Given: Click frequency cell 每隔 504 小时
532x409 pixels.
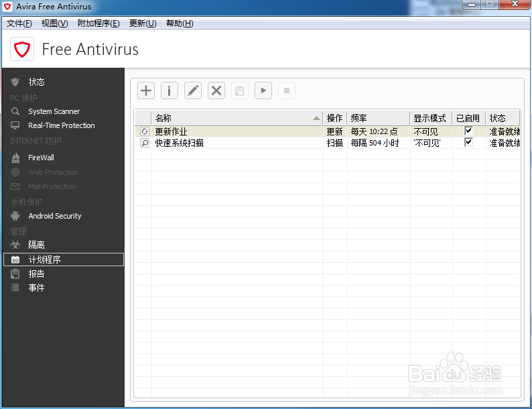Looking at the screenshot, I should [375, 143].
